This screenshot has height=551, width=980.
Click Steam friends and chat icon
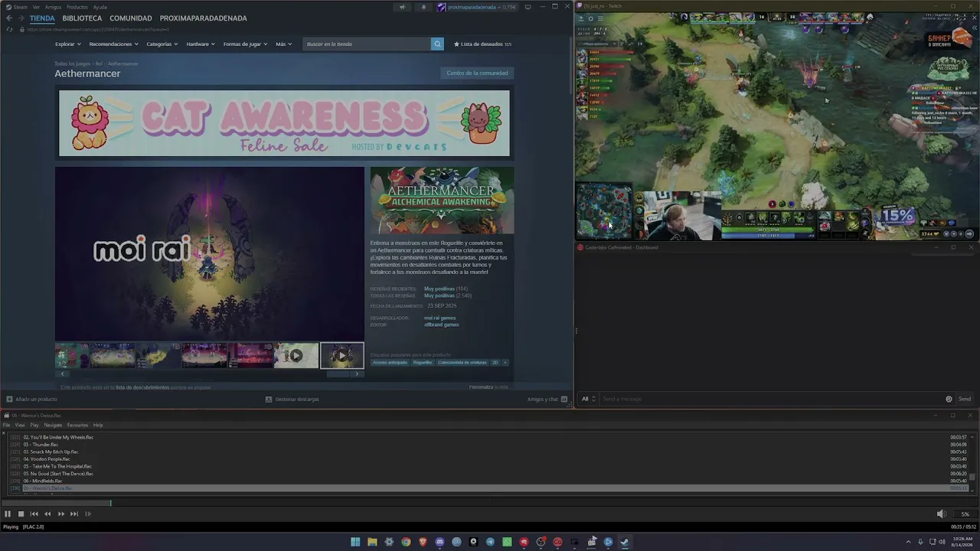pos(564,399)
